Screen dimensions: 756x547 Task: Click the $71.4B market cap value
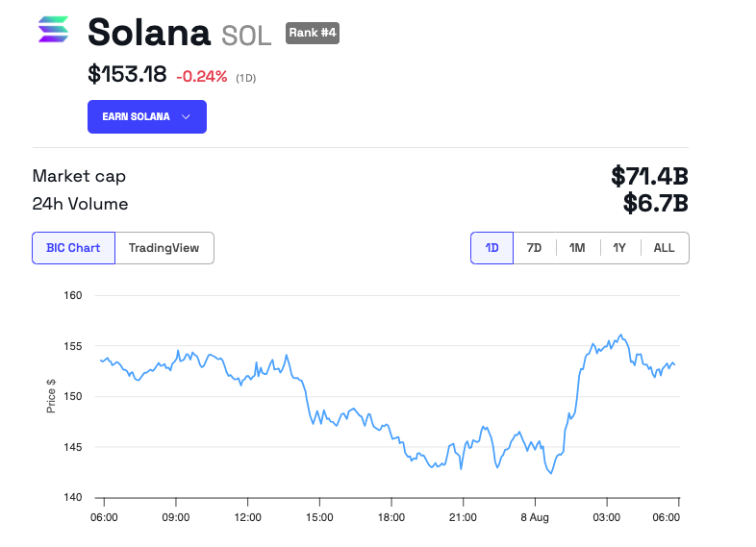(649, 176)
